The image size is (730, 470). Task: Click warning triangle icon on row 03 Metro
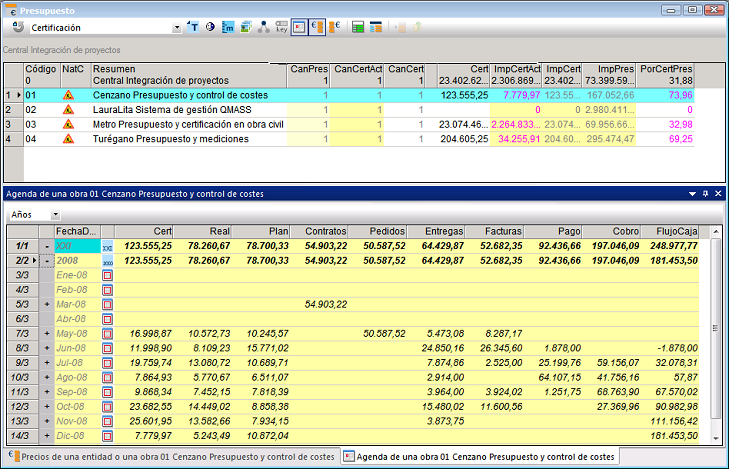[69, 124]
